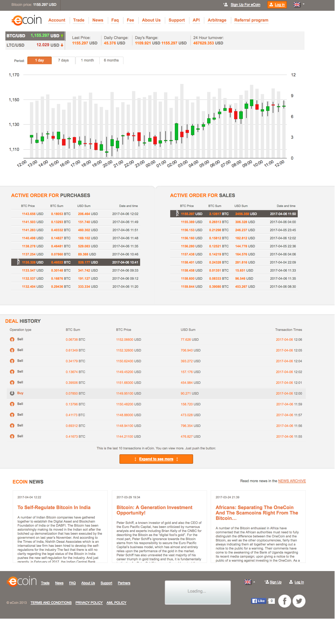Click the 24 Hour turnover value 467629.353 USD
Screen dimensions: 335x644
[x=208, y=43]
